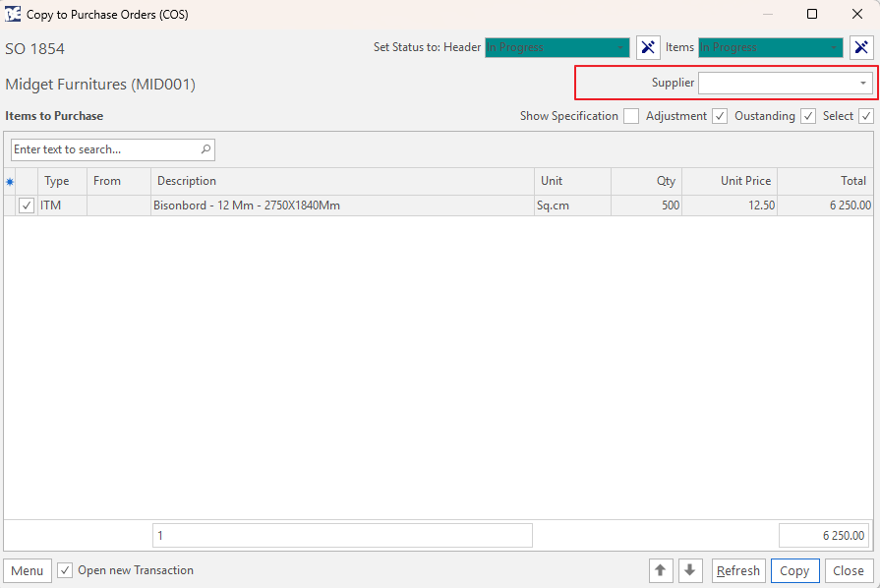This screenshot has width=880, height=588.
Task: Sort by the Qty column header
Action: 646,181
